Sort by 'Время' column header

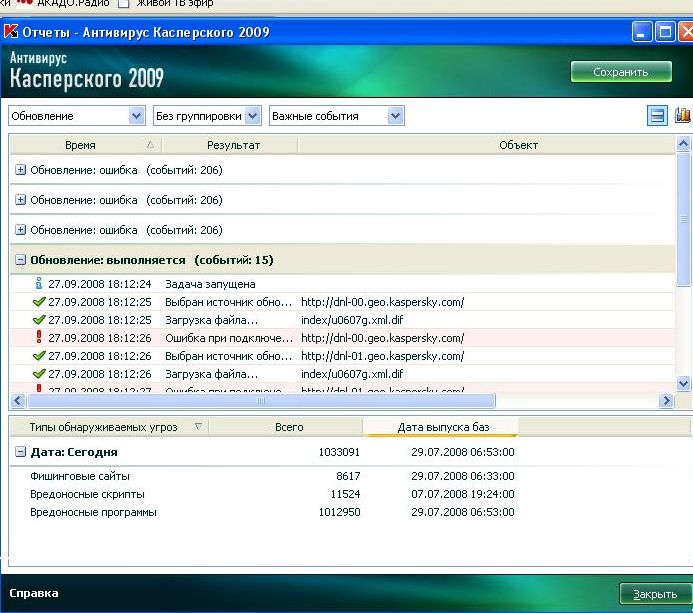coord(85,145)
